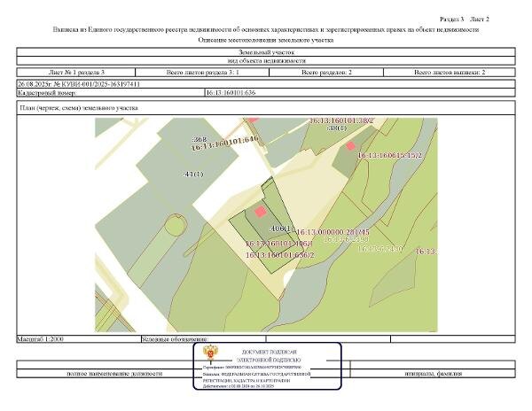This screenshot has width=532, height=411.
Task: Click the 'Условные обозначения:' cell
Action: pos(203,339)
